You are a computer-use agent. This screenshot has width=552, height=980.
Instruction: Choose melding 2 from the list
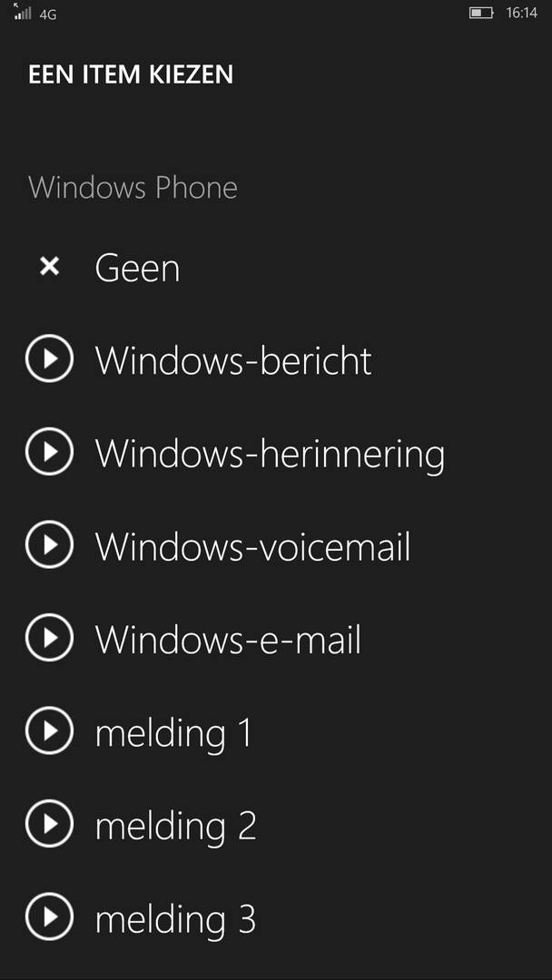click(175, 826)
